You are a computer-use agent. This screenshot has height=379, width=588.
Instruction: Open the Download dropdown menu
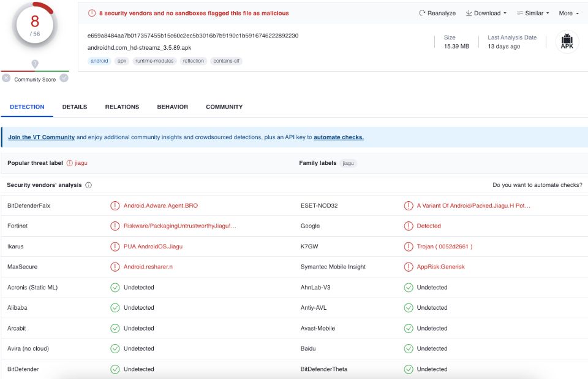[486, 13]
